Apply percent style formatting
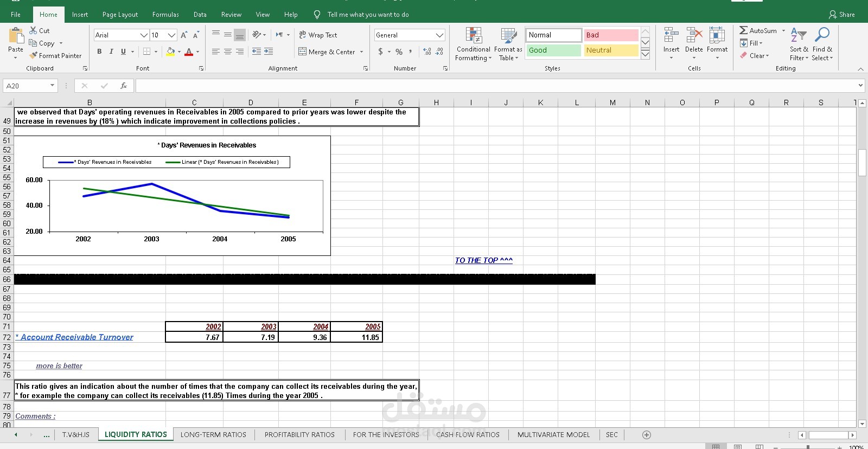Image resolution: width=868 pixels, height=449 pixels. tap(399, 52)
